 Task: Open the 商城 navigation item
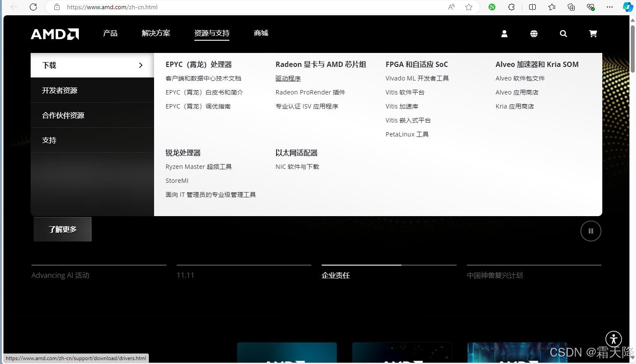(x=261, y=33)
